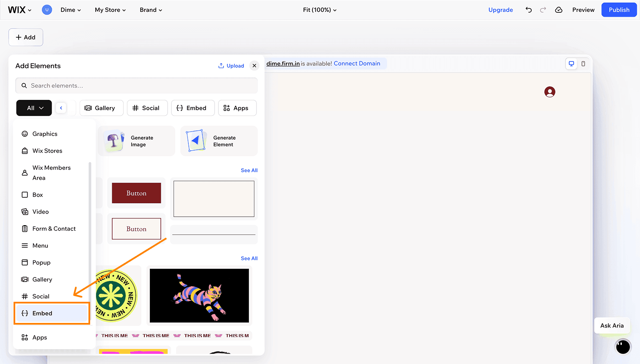Add the empty box element
The width and height of the screenshot is (640, 364).
214,199
